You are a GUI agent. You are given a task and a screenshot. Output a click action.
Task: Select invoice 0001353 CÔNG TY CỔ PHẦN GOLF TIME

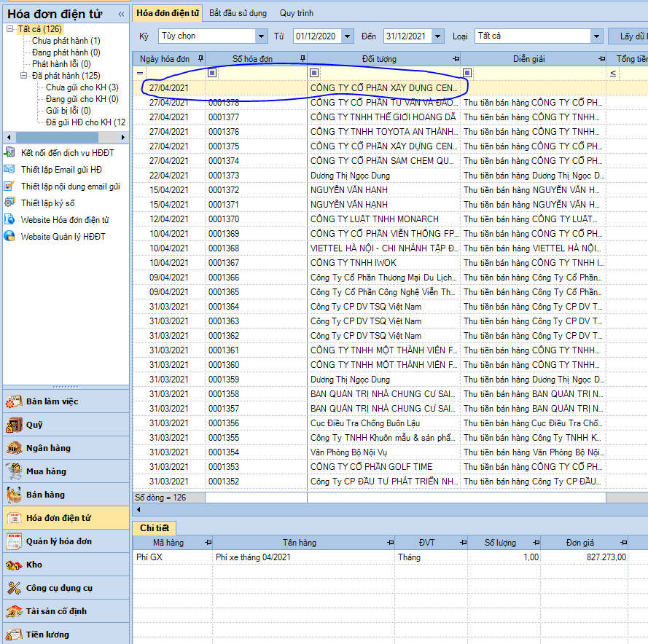[390, 467]
